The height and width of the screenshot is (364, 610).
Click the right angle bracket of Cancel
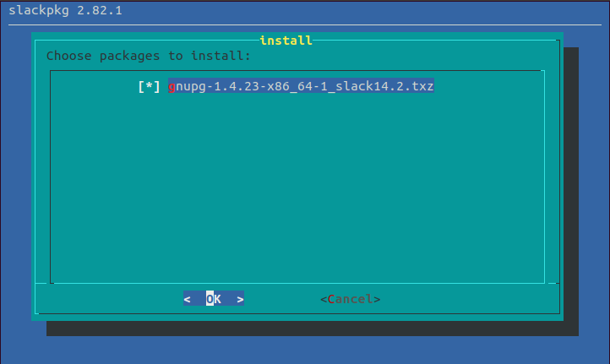click(x=377, y=299)
